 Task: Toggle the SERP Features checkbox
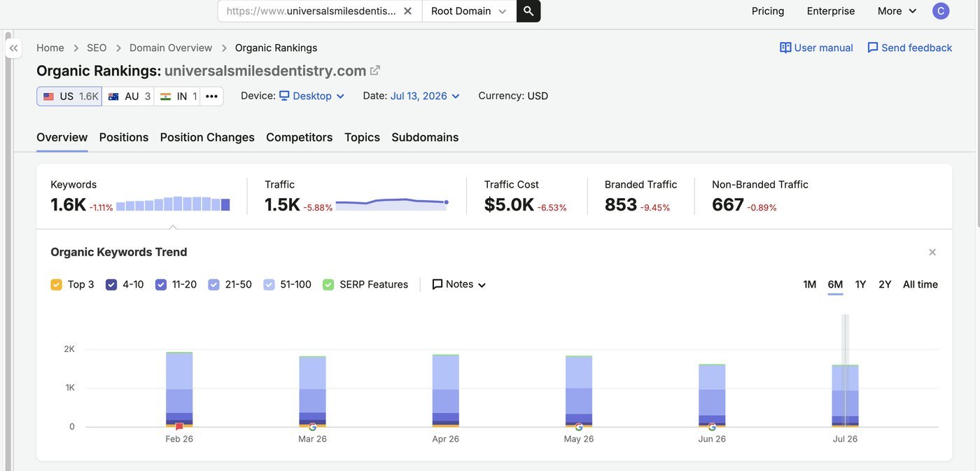point(328,285)
